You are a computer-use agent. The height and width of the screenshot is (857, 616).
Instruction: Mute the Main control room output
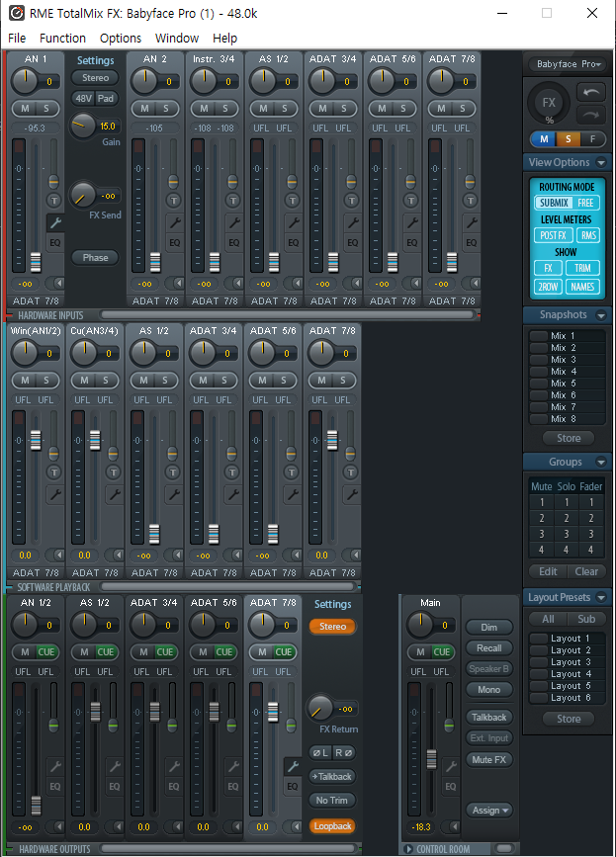coord(420,652)
